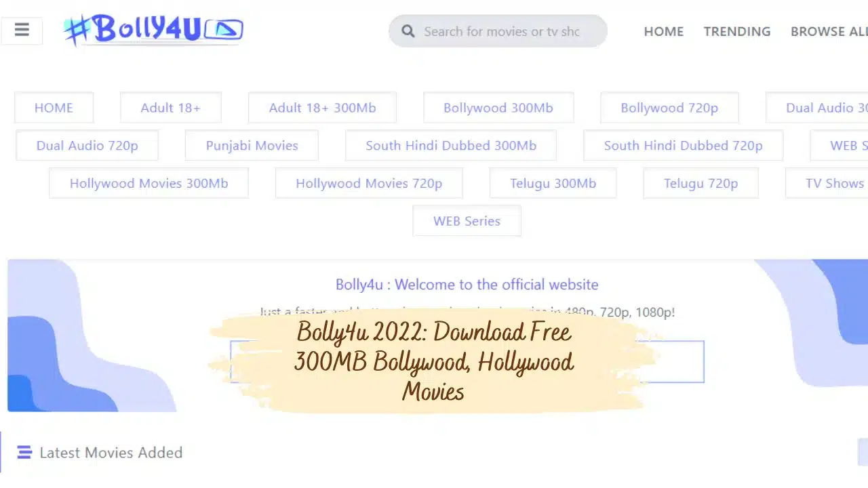Open the Adult 18+ category

pos(171,108)
